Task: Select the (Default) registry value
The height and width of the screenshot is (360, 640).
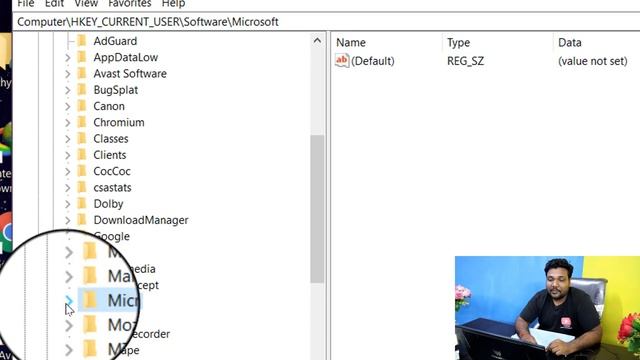Action: click(x=373, y=61)
